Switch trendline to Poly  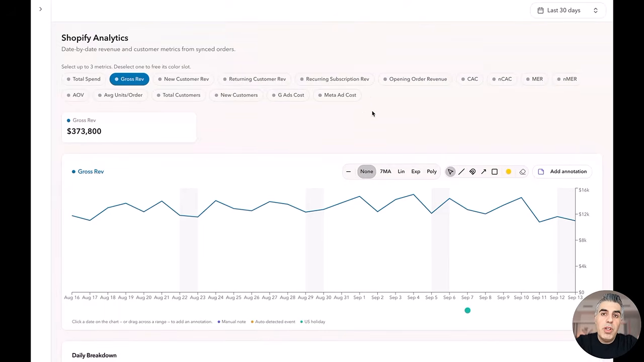click(432, 171)
